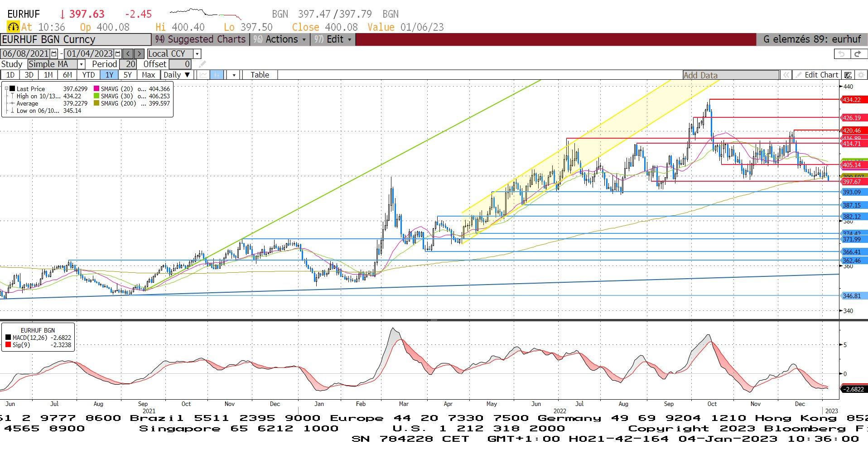Click the Last Price black legend swatch
Viewport: 868px width, 464px height.
click(13, 89)
